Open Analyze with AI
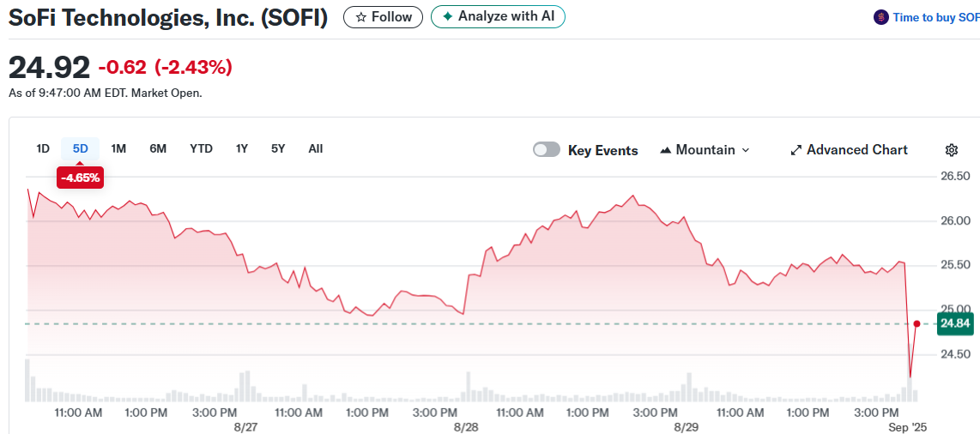The image size is (980, 434). tap(498, 17)
